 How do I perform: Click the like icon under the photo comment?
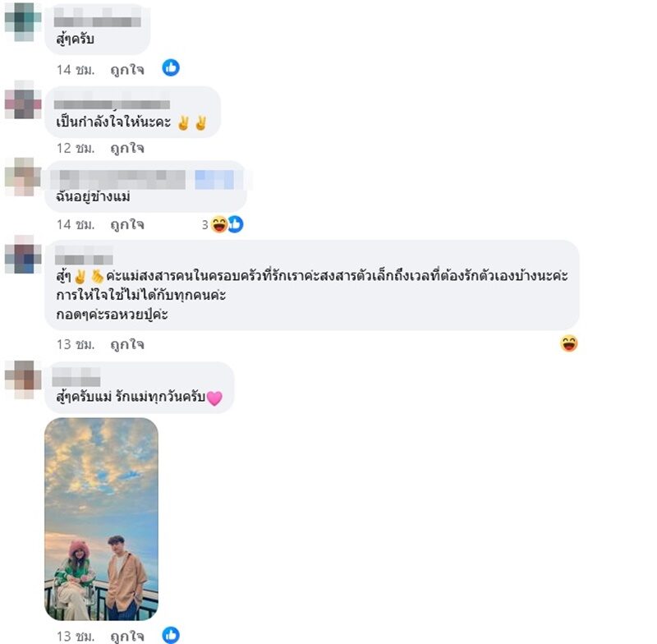[171, 635]
